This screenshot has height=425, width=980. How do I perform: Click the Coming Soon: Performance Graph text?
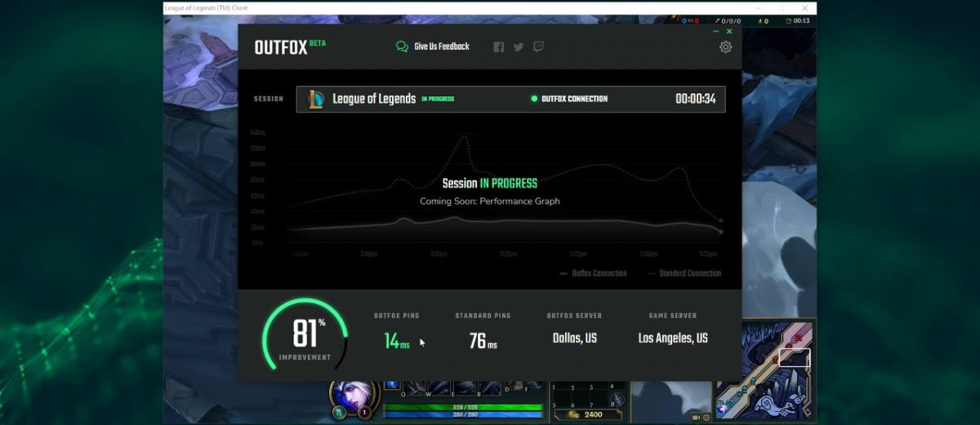[490, 201]
